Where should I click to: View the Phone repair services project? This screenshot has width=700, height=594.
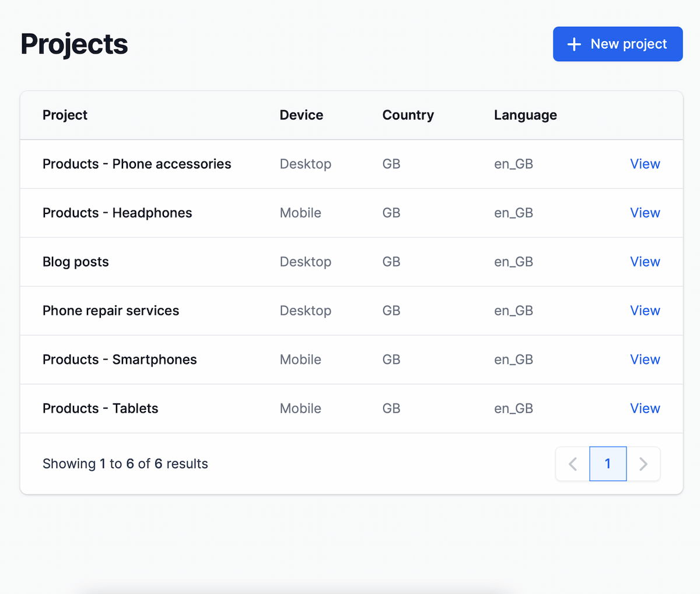[x=645, y=311]
